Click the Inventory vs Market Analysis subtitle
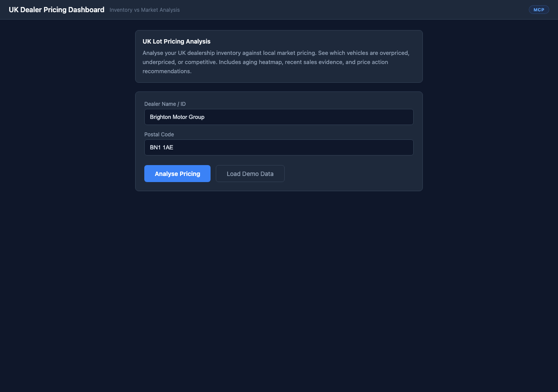 [144, 10]
